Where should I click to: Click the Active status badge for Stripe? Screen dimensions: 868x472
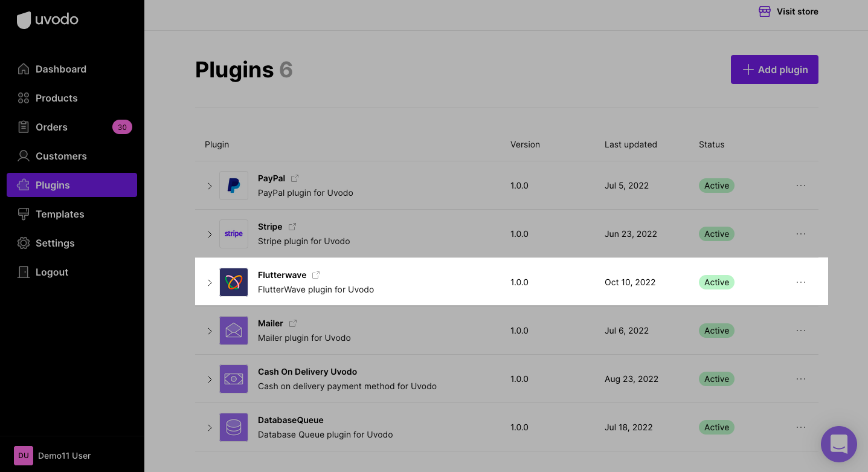(716, 234)
